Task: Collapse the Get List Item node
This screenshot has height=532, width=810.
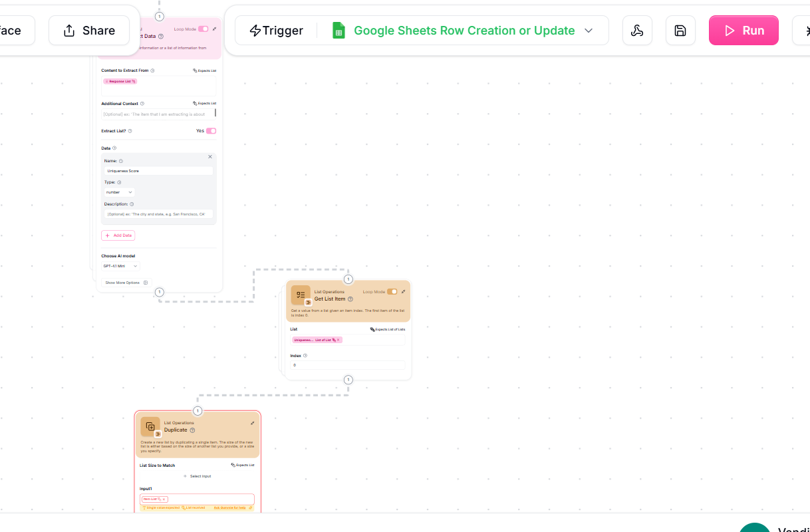Action: coord(403,291)
